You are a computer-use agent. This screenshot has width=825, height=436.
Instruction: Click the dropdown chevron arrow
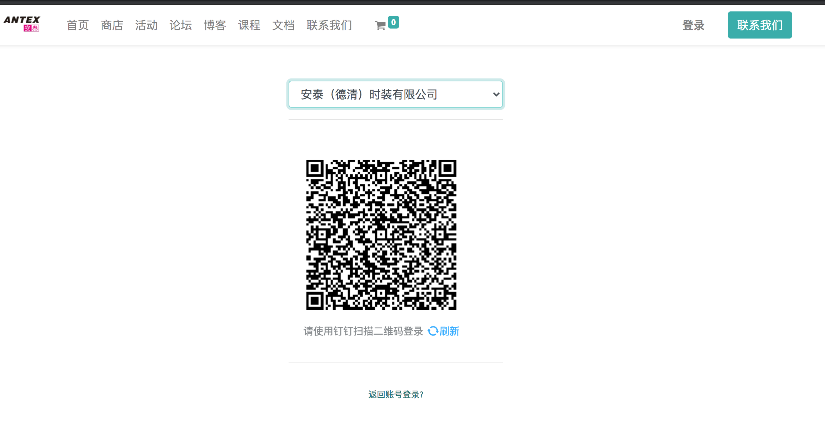495,94
